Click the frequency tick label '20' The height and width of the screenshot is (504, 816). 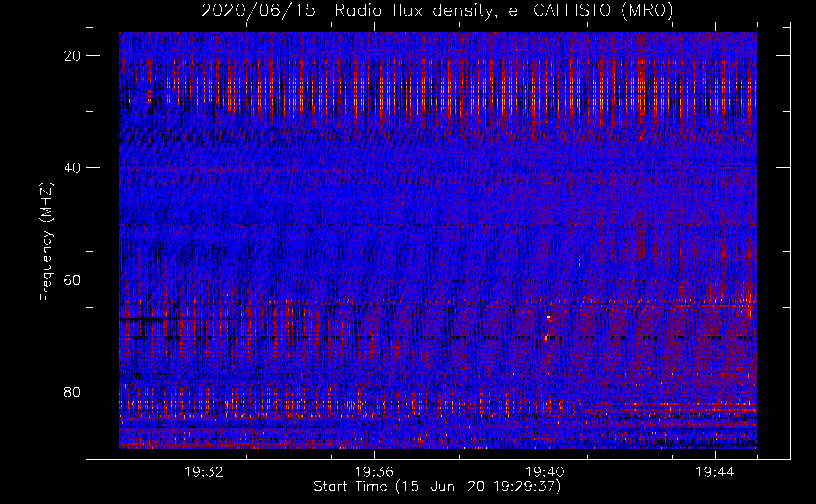click(72, 56)
